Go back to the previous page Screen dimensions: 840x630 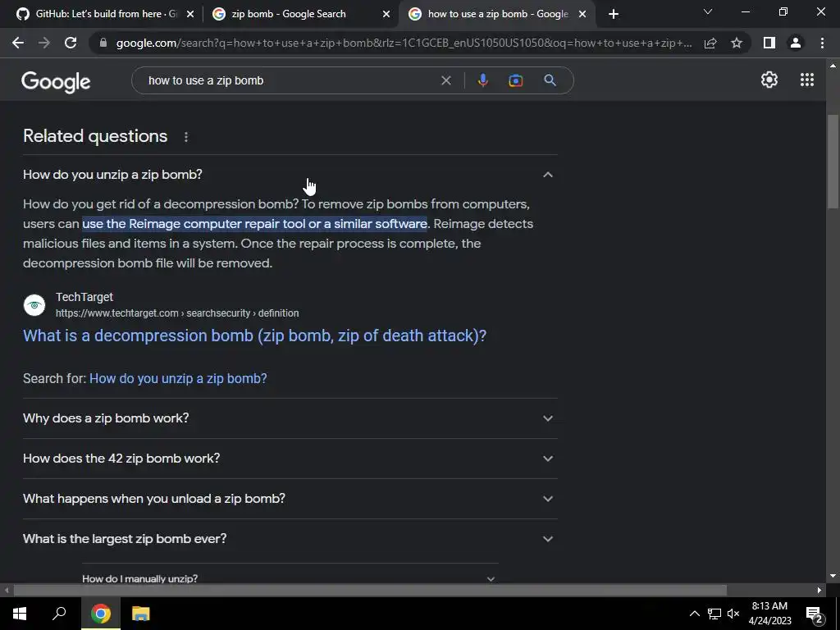(x=18, y=43)
